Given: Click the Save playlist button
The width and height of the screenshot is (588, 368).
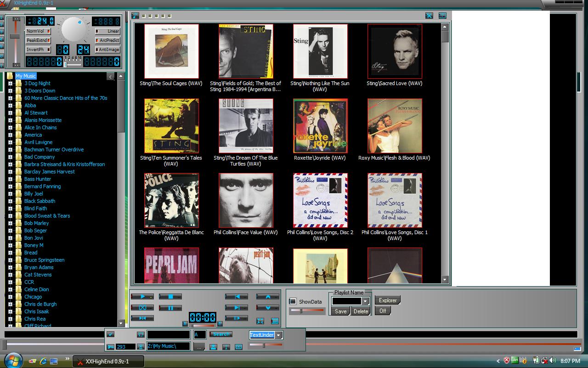Looking at the screenshot, I should [341, 311].
